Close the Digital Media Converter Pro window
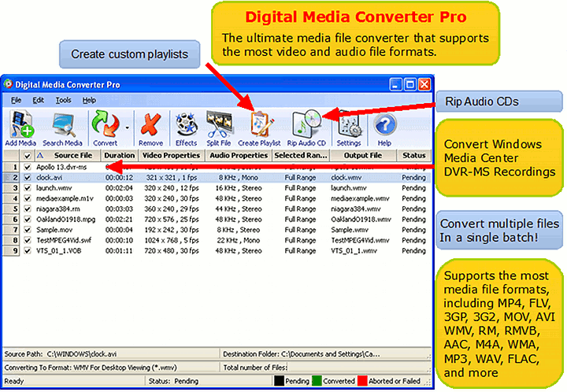567x392 pixels. (x=424, y=84)
